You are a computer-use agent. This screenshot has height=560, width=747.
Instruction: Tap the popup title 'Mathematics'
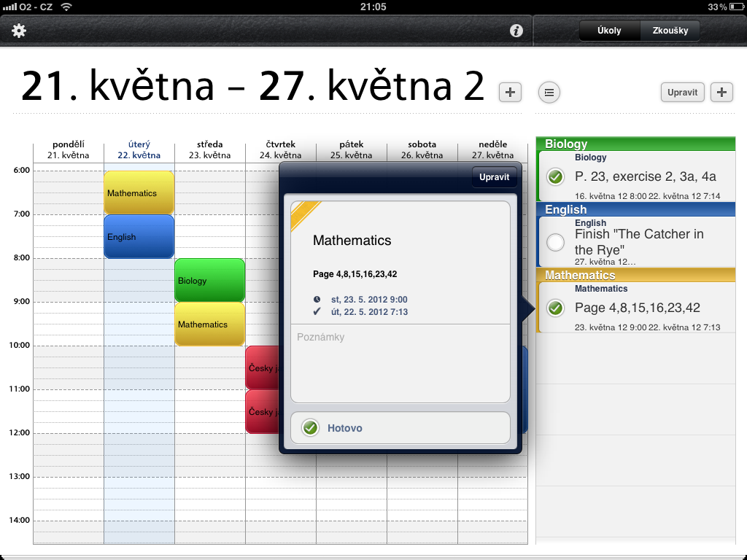click(352, 241)
